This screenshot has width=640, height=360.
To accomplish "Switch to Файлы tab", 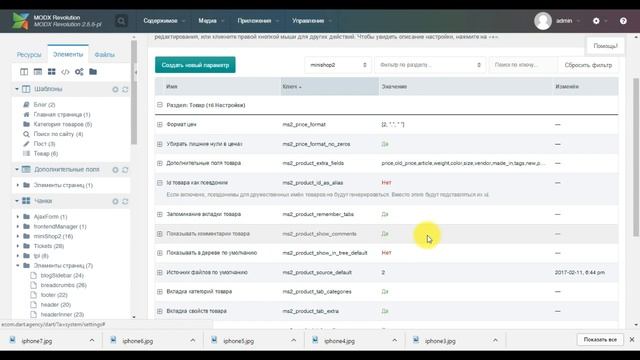I will pyautogui.click(x=104, y=55).
